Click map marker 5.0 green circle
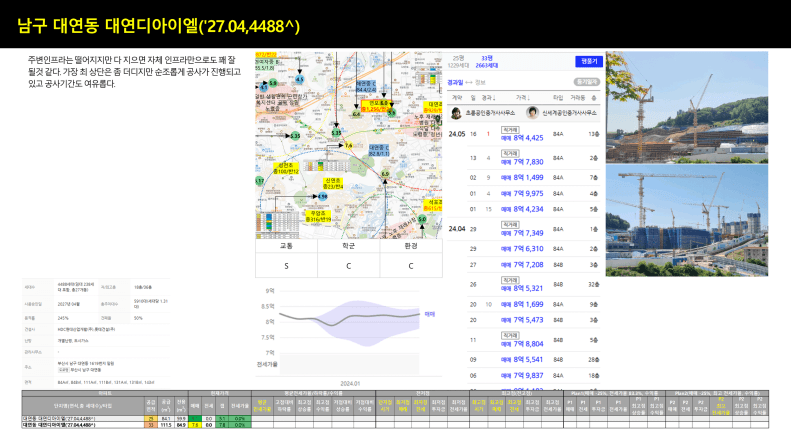791x445 pixels. point(422,219)
